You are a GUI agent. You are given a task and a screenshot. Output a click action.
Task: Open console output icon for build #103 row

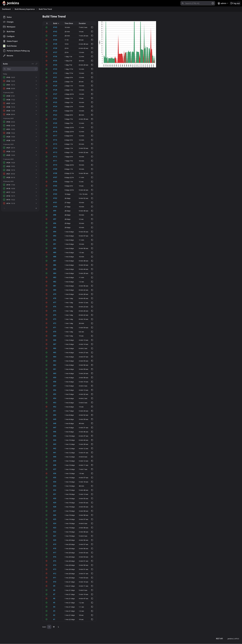(x=92, y=194)
